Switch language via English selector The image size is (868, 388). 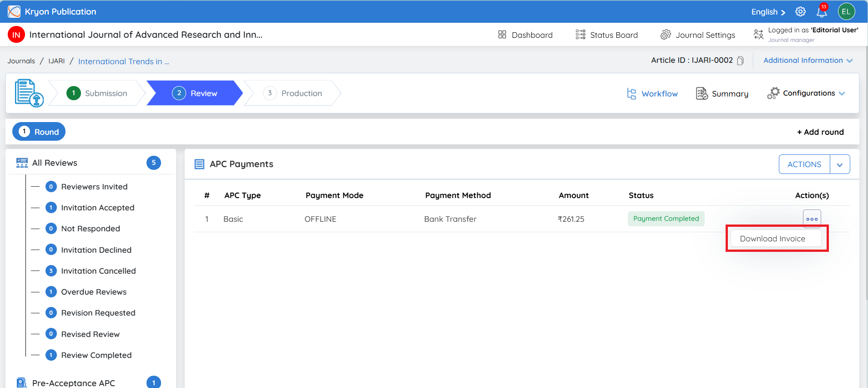coord(768,12)
